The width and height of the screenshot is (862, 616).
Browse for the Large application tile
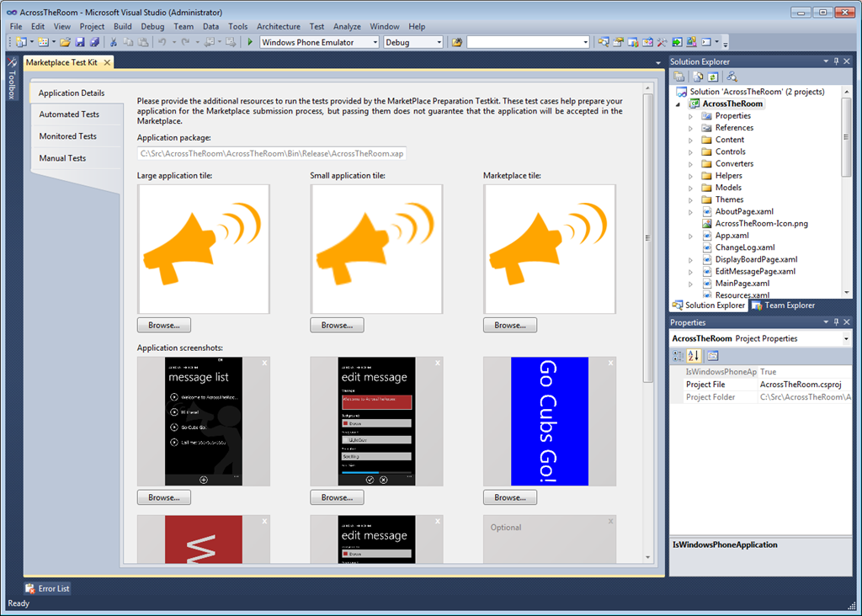pyautogui.click(x=164, y=325)
